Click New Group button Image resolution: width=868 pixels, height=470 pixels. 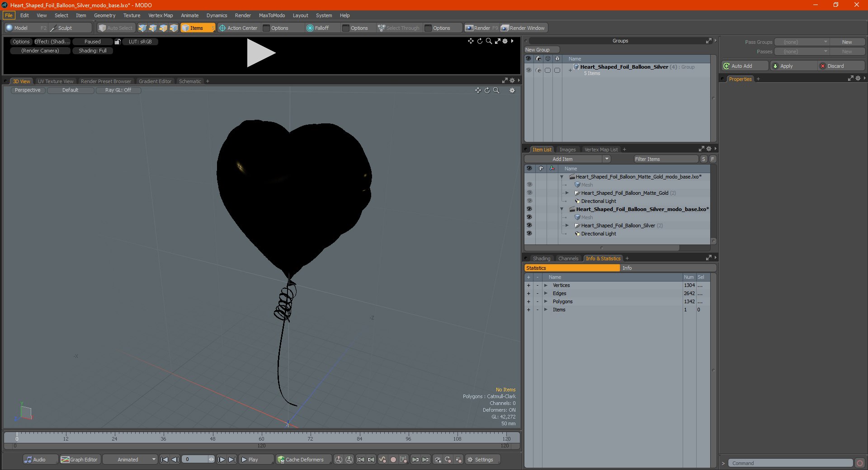(x=542, y=50)
